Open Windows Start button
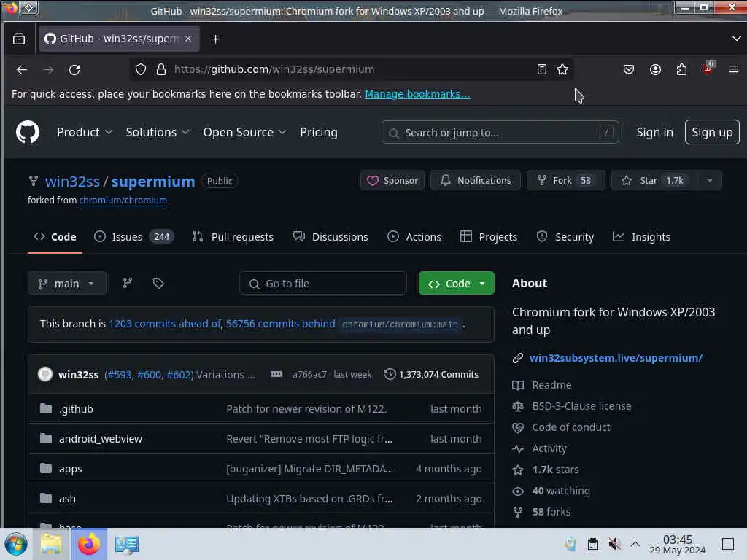747x560 pixels. click(16, 544)
